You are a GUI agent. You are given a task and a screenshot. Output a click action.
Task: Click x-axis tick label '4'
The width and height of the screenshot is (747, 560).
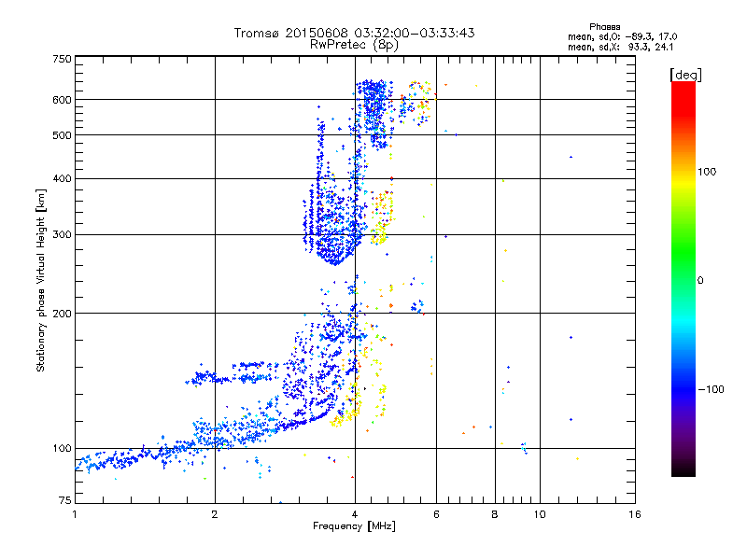coord(355,514)
